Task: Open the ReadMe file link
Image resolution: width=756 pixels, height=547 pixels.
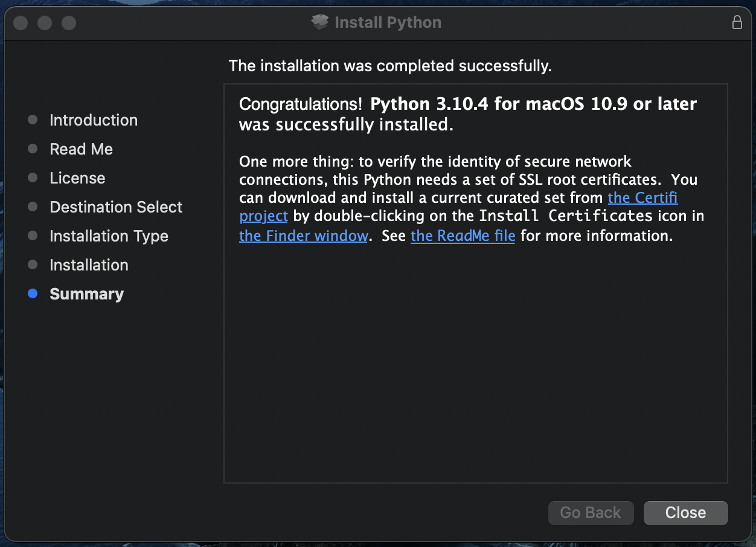Action: pyautogui.click(x=463, y=235)
